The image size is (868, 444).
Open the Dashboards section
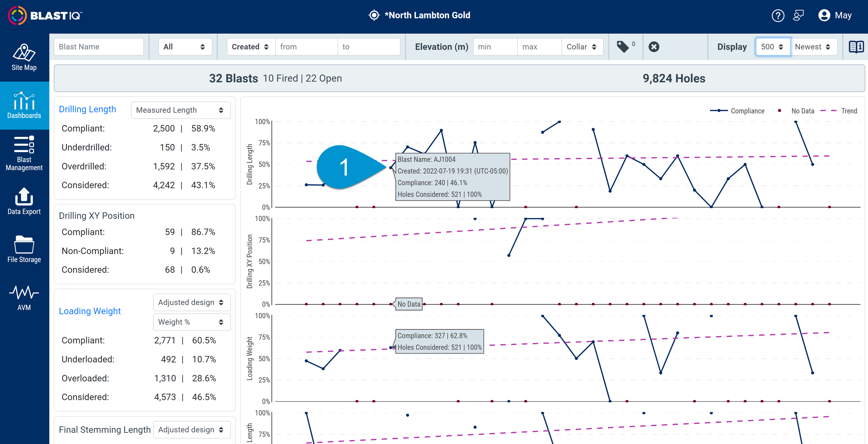pos(24,105)
